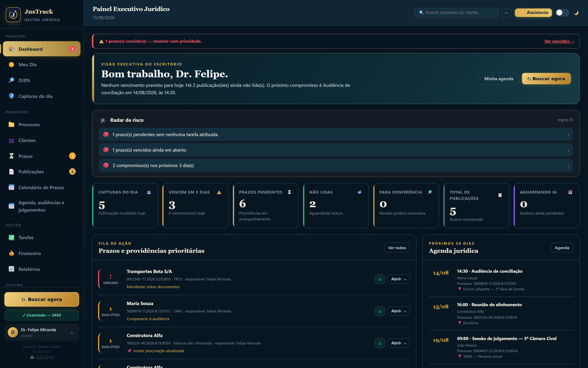Click the Clientes people icon
The height and width of the screenshot is (368, 588).
(x=11, y=140)
